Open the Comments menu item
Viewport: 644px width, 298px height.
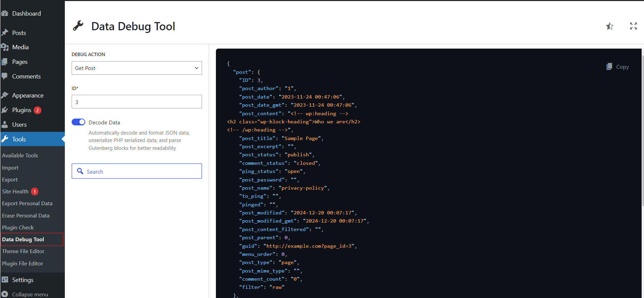point(26,76)
